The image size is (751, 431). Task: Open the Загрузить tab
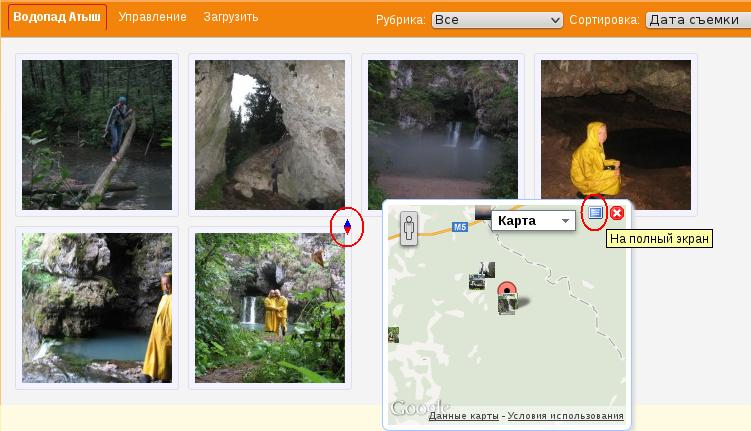[231, 17]
